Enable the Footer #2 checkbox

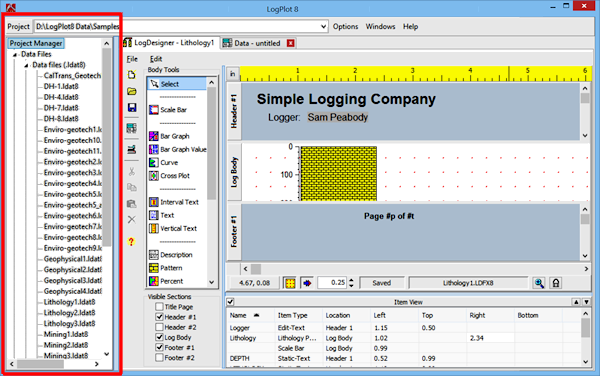(160, 357)
